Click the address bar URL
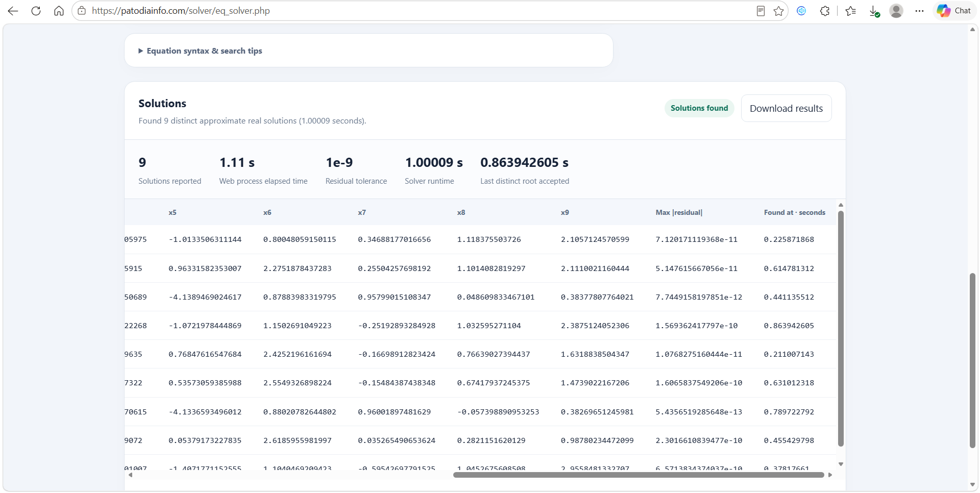 pos(181,11)
